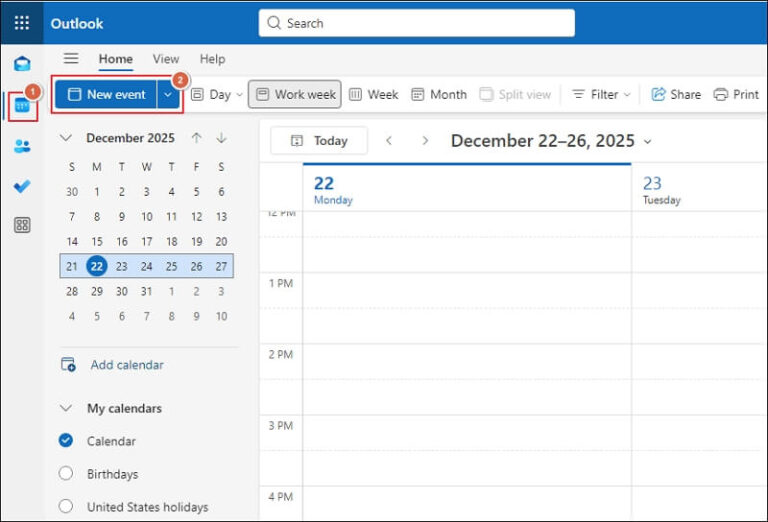Collapse the My calendars section
This screenshot has width=768, height=522.
[66, 408]
